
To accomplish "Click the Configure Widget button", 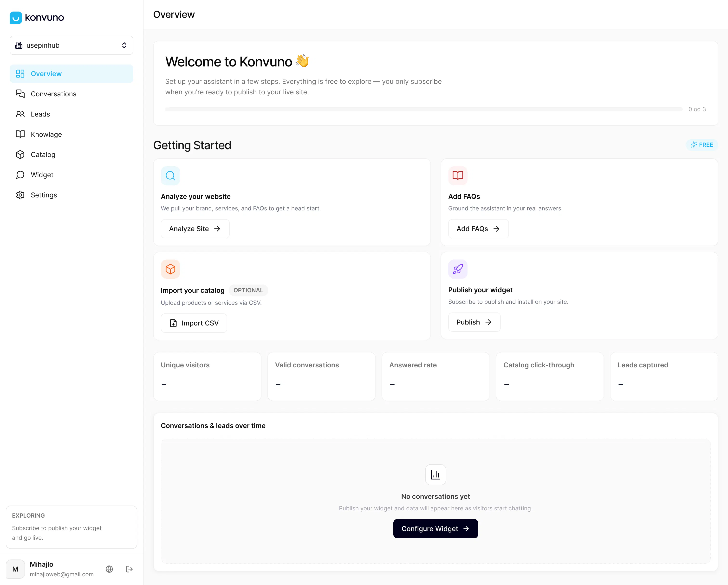I will (435, 529).
